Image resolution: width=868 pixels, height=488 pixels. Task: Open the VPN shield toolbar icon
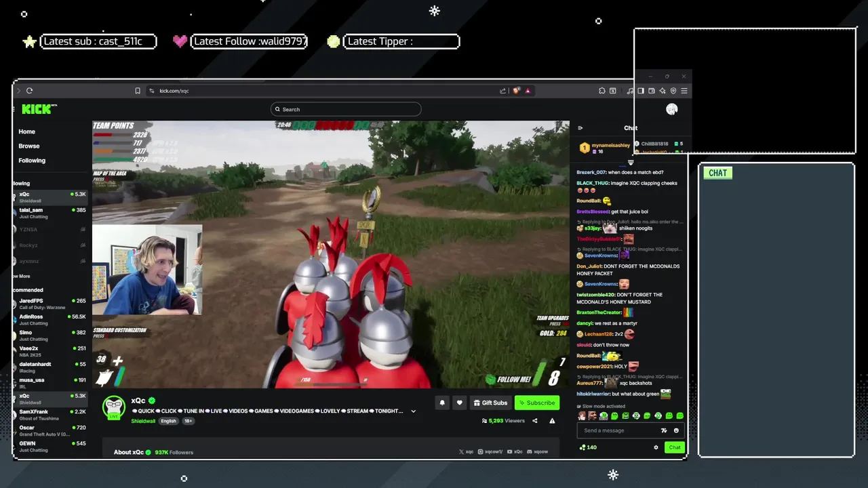[x=673, y=91]
